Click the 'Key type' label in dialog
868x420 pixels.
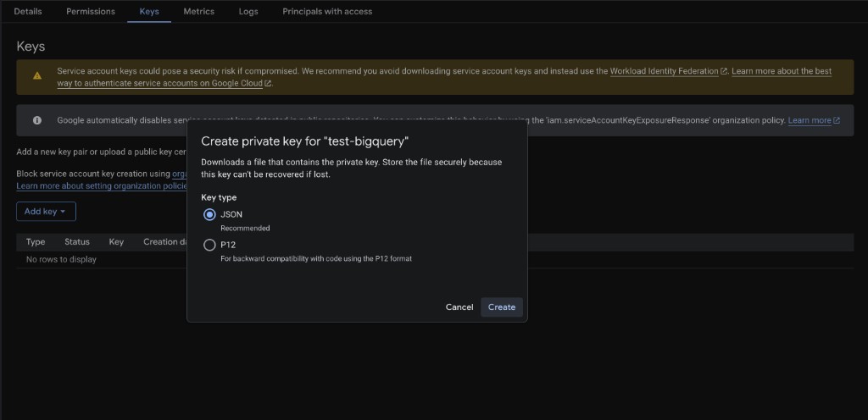click(219, 197)
